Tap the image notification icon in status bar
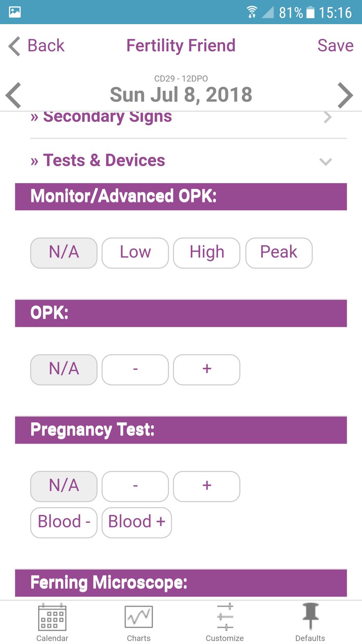The image size is (362, 644). 15,12
